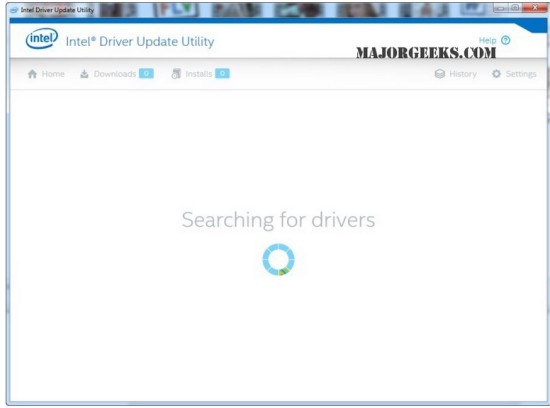Screen dimensions: 550x408
Task: Click the Settings gear icon
Action: tap(496, 74)
